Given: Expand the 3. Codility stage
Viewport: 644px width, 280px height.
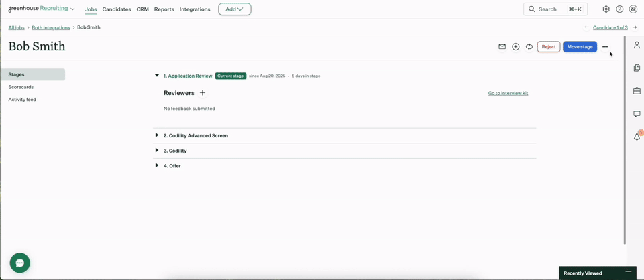Looking at the screenshot, I should [157, 151].
